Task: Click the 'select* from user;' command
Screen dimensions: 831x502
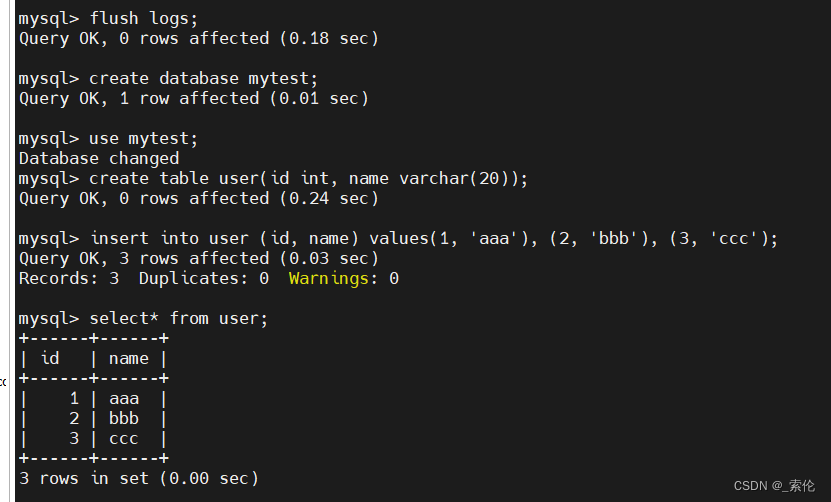Action: click(x=179, y=318)
